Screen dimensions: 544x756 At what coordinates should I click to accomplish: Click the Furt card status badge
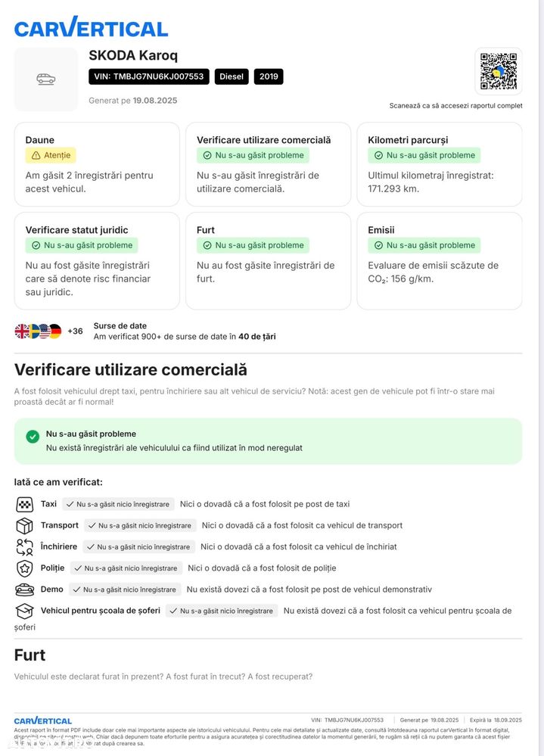[x=253, y=245]
